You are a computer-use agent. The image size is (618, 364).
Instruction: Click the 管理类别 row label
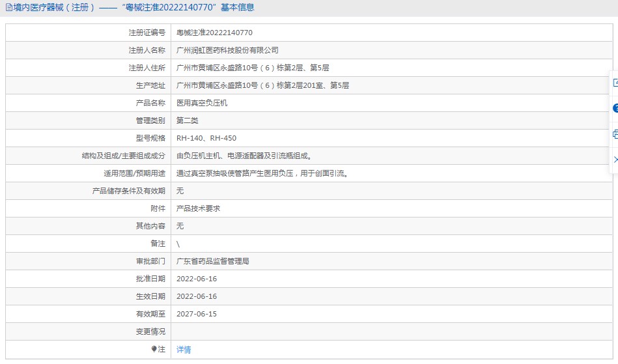(150, 120)
